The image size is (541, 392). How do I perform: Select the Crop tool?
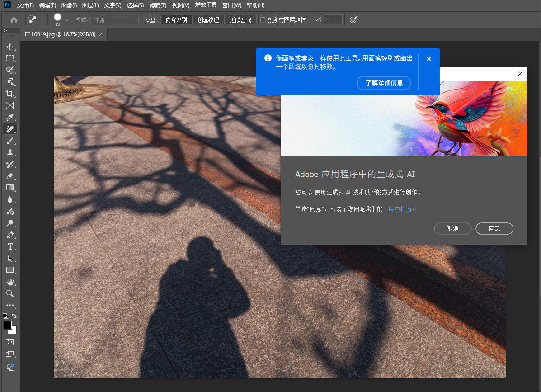pyautogui.click(x=10, y=94)
